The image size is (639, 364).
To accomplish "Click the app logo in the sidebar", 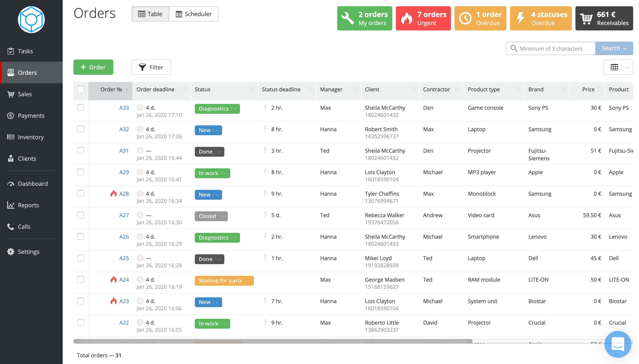I will click(31, 20).
